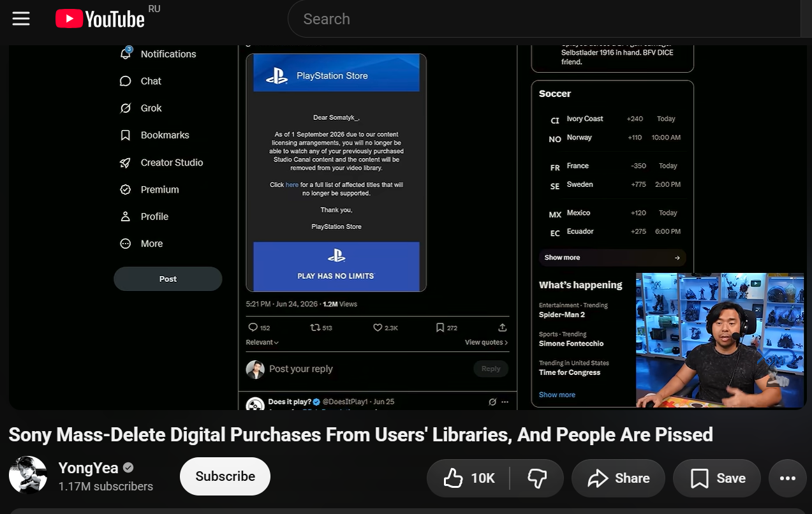Click the webcam overlay of the presenter
The width and height of the screenshot is (812, 514).
click(720, 340)
